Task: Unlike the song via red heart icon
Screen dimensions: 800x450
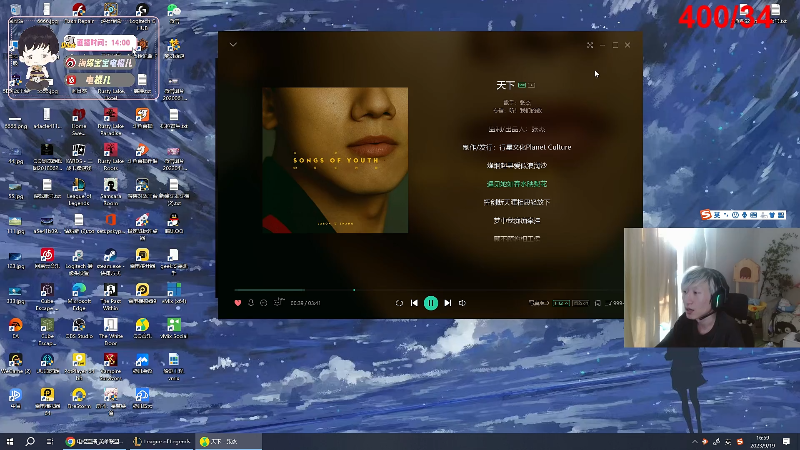Action: tap(238, 303)
